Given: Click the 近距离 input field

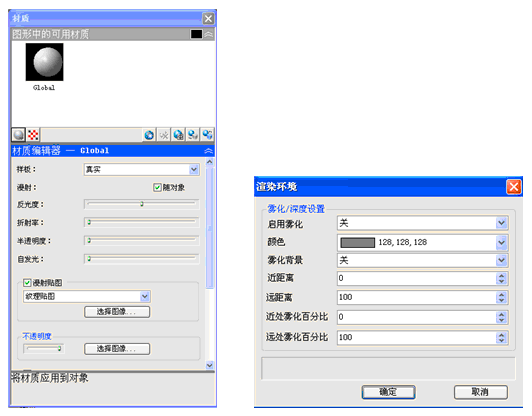Looking at the screenshot, I should pyautogui.click(x=417, y=279).
